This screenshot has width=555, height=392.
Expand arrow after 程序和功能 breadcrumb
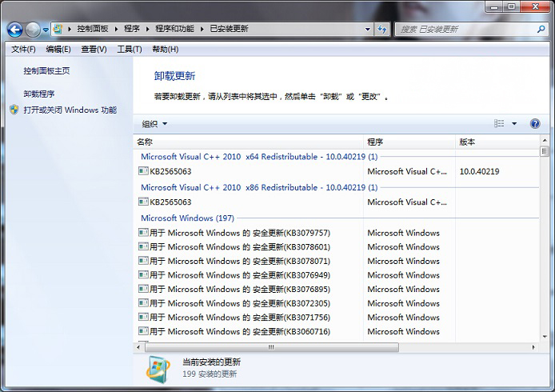click(x=202, y=29)
